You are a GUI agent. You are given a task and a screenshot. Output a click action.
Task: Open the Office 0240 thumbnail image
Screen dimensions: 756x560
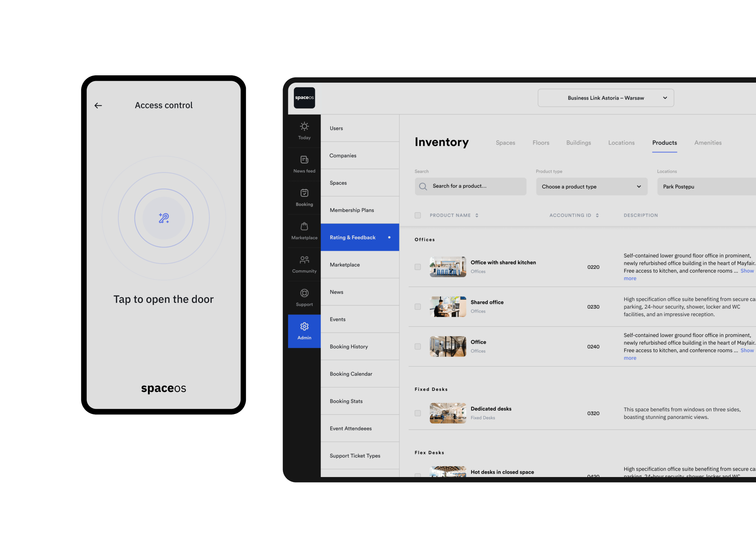pyautogui.click(x=448, y=347)
